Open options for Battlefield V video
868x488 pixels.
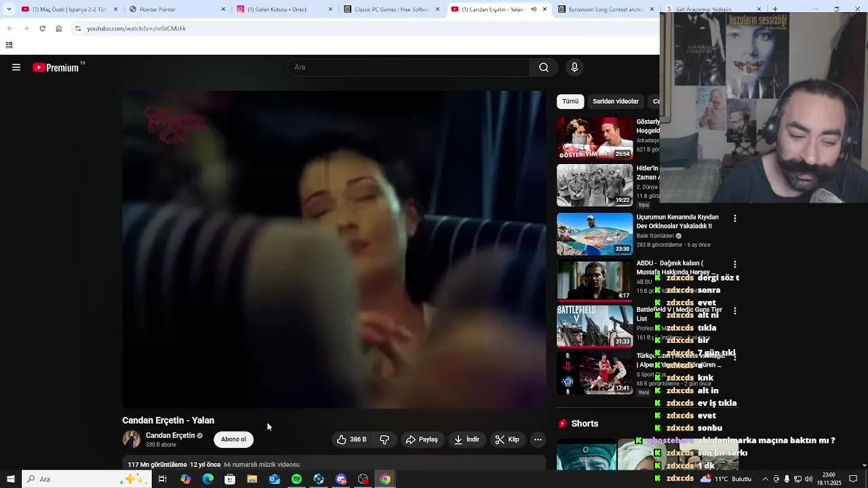tap(734, 311)
